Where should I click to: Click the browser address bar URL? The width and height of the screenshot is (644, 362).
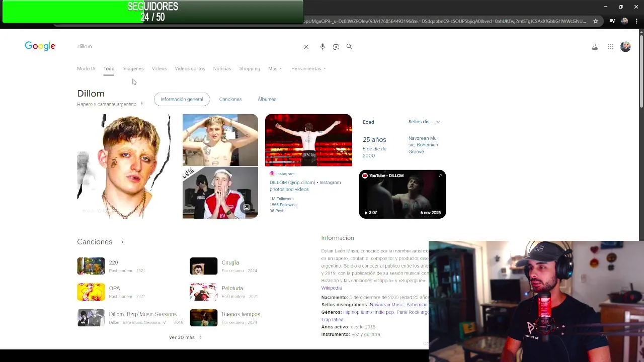(445, 21)
